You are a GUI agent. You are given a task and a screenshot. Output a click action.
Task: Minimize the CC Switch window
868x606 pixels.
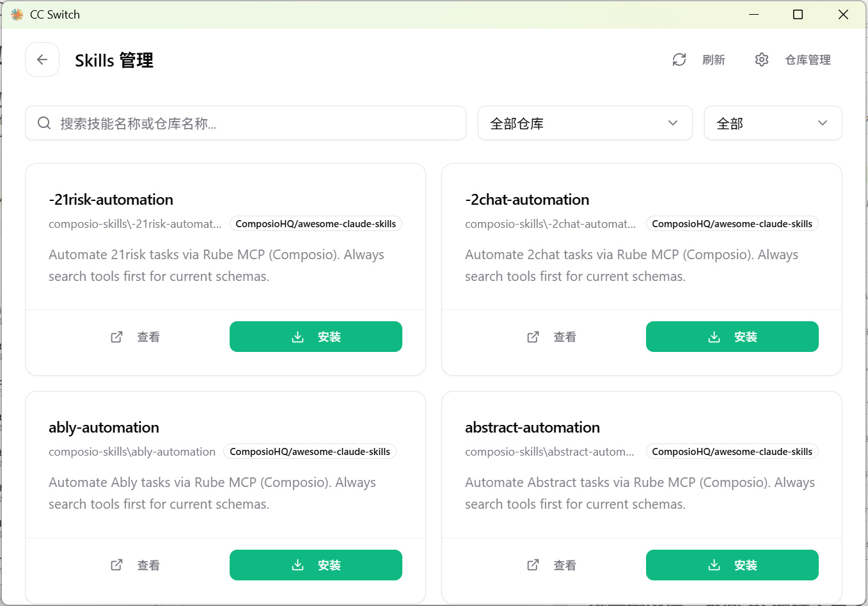(x=754, y=14)
